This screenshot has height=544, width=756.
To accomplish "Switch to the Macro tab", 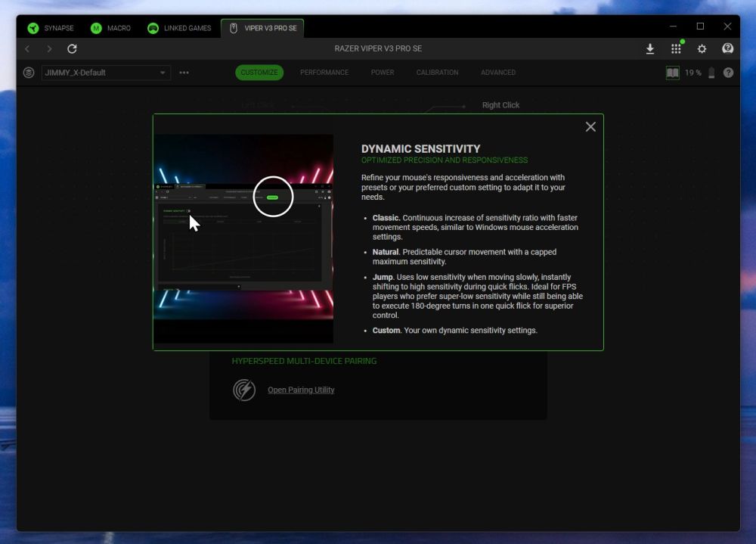I will click(x=111, y=28).
